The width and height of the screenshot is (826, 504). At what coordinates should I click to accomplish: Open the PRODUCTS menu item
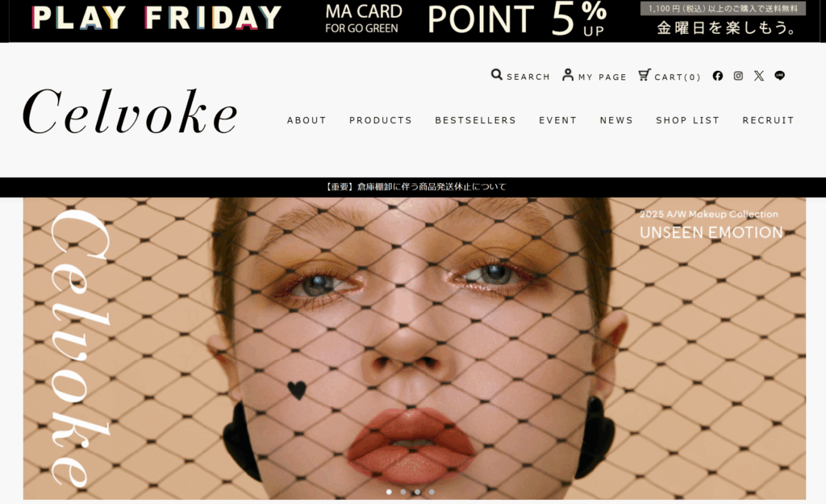(x=381, y=120)
